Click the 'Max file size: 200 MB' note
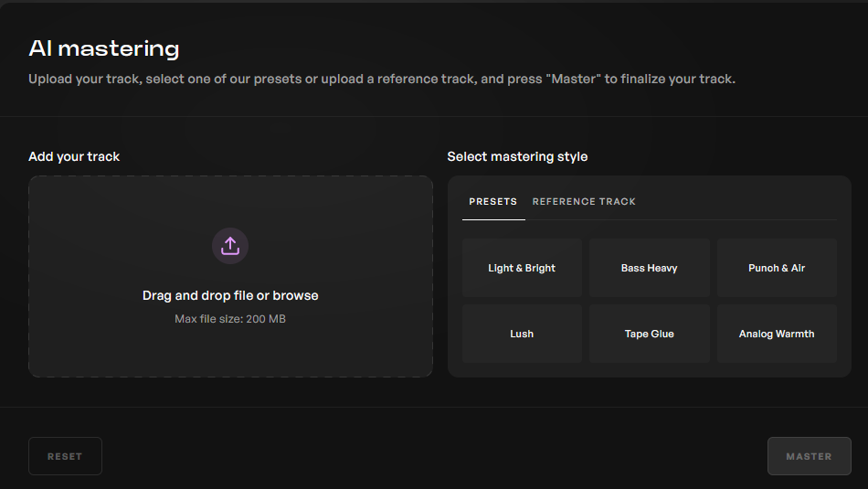868x489 pixels. pos(230,319)
